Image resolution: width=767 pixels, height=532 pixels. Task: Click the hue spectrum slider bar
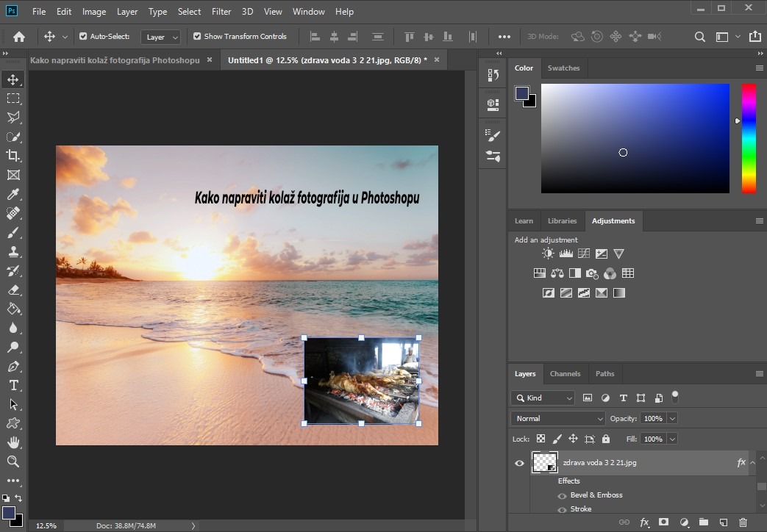pos(748,138)
